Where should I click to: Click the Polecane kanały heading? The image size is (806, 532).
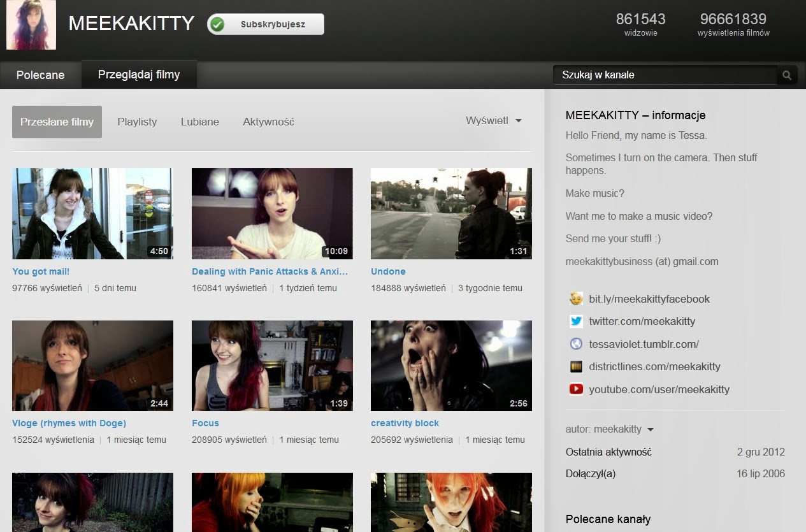(608, 519)
